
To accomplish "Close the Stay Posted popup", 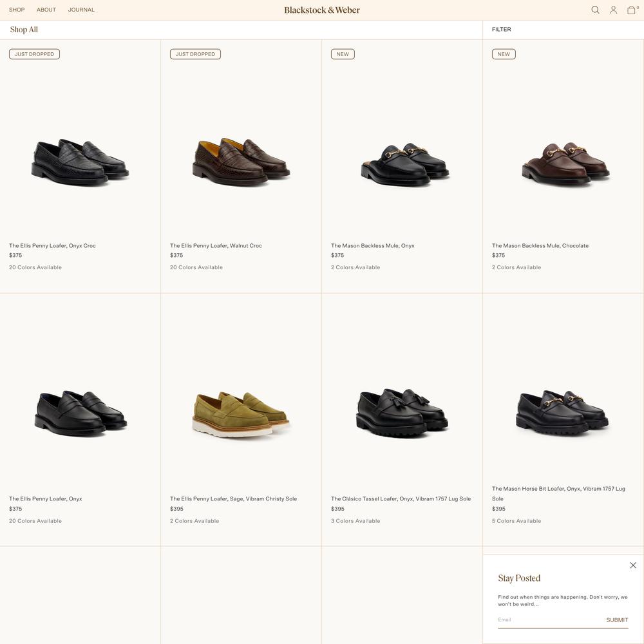I will click(x=633, y=565).
